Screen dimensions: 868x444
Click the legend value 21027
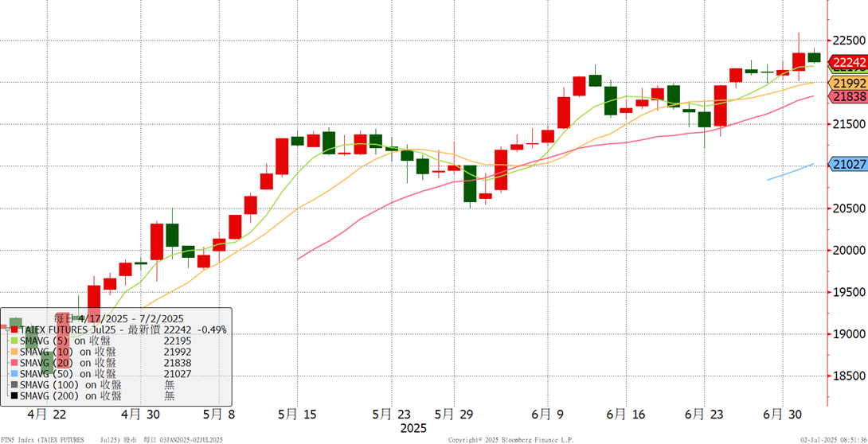tap(178, 374)
